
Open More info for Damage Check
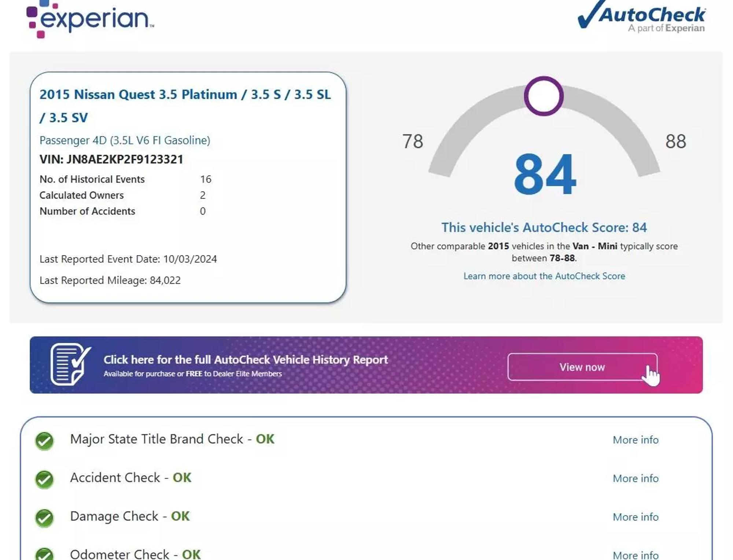click(636, 517)
